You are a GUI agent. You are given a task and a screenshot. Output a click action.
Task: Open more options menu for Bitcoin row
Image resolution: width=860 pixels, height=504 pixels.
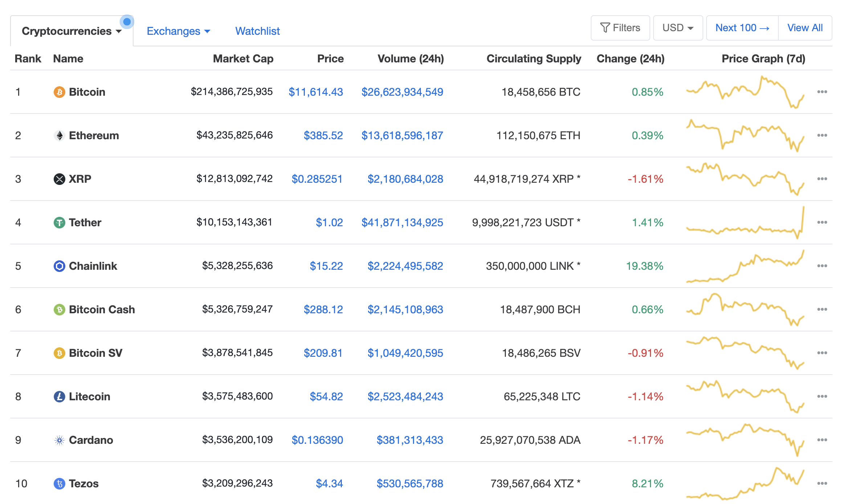822,92
